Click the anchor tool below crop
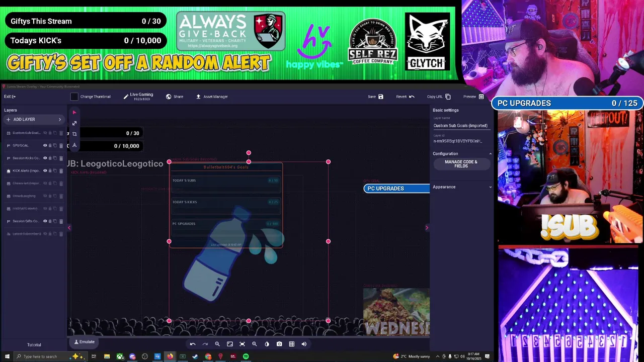644x362 pixels. [x=74, y=145]
